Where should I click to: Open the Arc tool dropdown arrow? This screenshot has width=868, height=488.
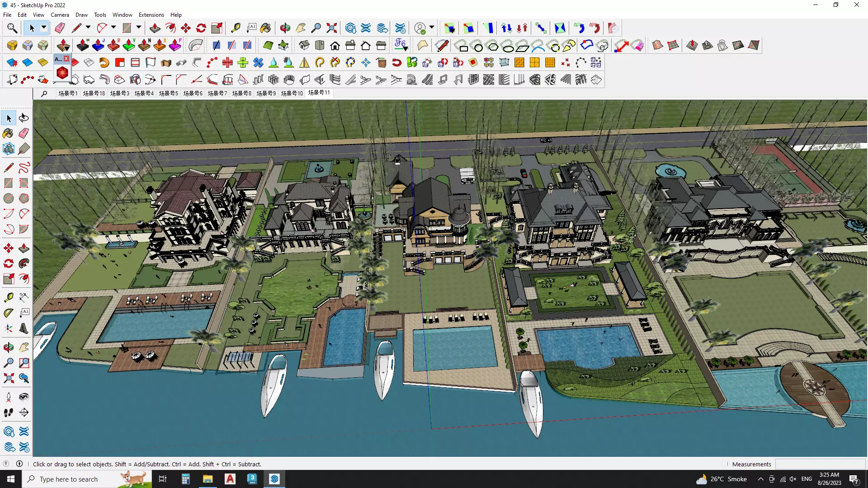[x=113, y=28]
